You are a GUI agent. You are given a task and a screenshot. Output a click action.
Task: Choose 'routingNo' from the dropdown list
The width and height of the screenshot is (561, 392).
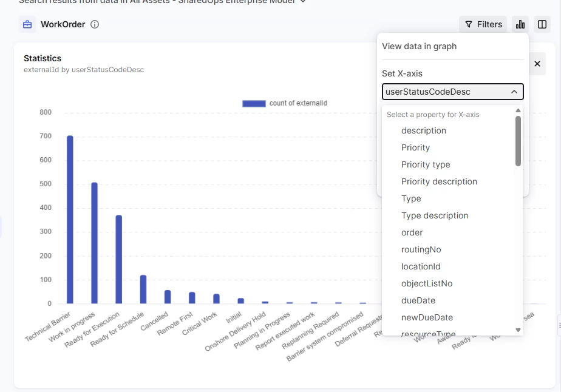(421, 249)
